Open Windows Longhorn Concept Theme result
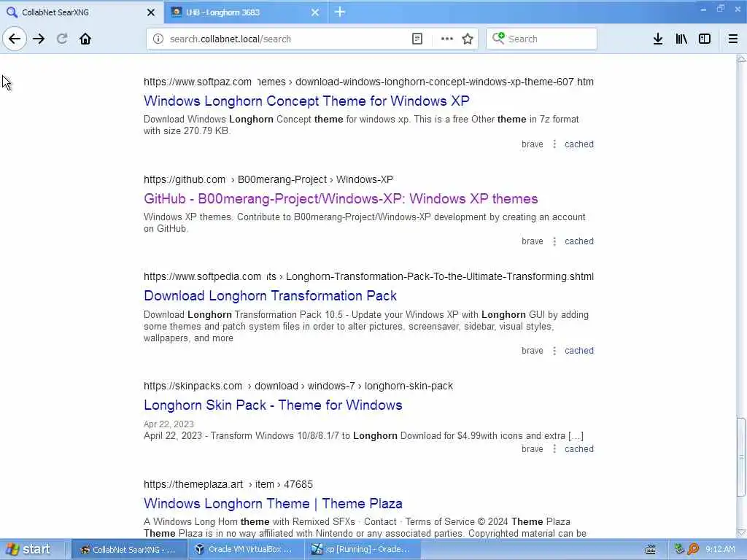Viewport: 747px width, 560px height. pyautogui.click(x=306, y=101)
